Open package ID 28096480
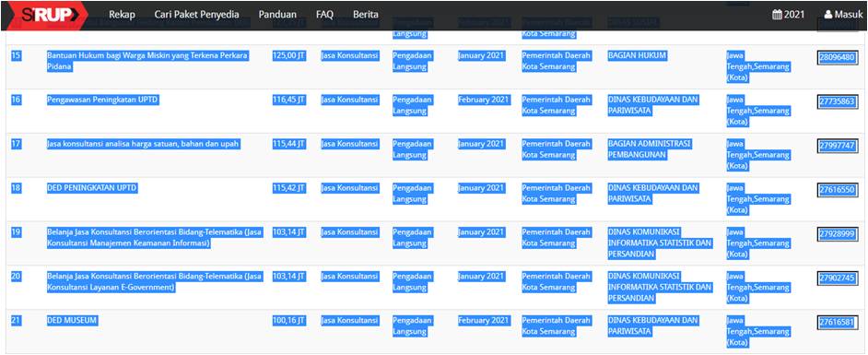868x355 pixels. point(838,57)
